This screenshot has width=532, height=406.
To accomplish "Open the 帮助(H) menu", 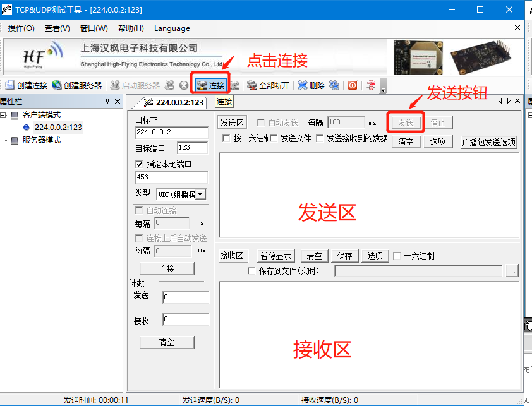I will point(131,28).
